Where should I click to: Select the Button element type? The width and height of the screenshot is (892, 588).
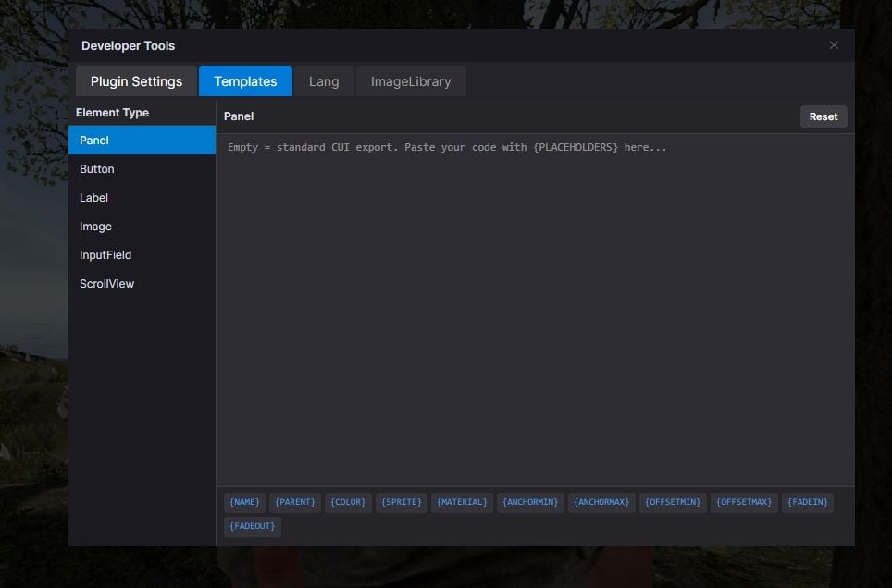97,168
